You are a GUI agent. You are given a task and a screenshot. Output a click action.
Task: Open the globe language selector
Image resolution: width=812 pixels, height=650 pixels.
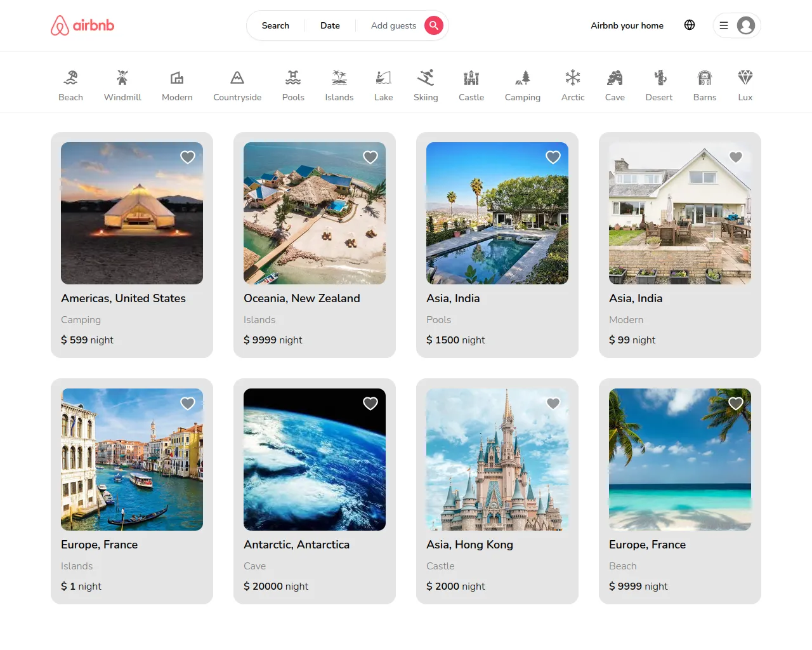click(x=690, y=25)
